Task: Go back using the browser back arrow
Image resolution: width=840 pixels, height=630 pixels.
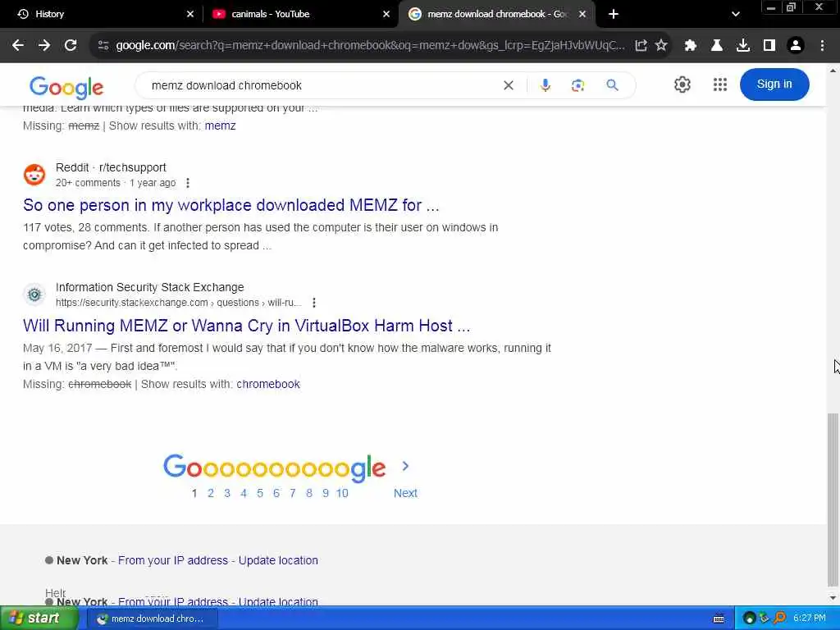Action: pos(18,46)
